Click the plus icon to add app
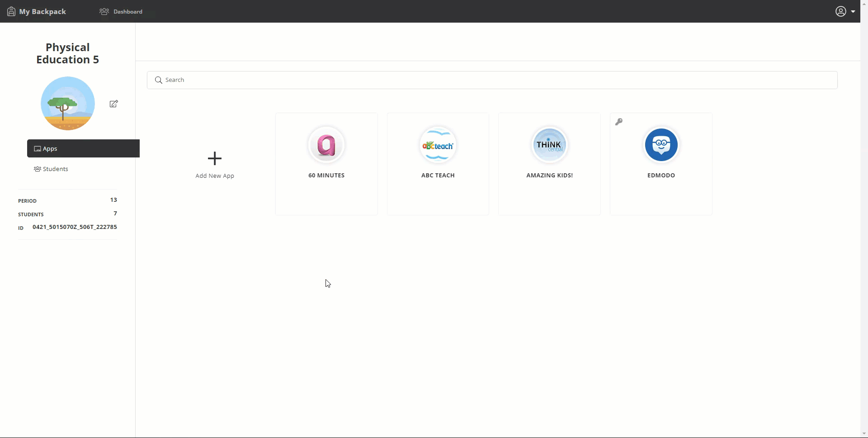The height and width of the screenshot is (438, 868). (x=215, y=158)
